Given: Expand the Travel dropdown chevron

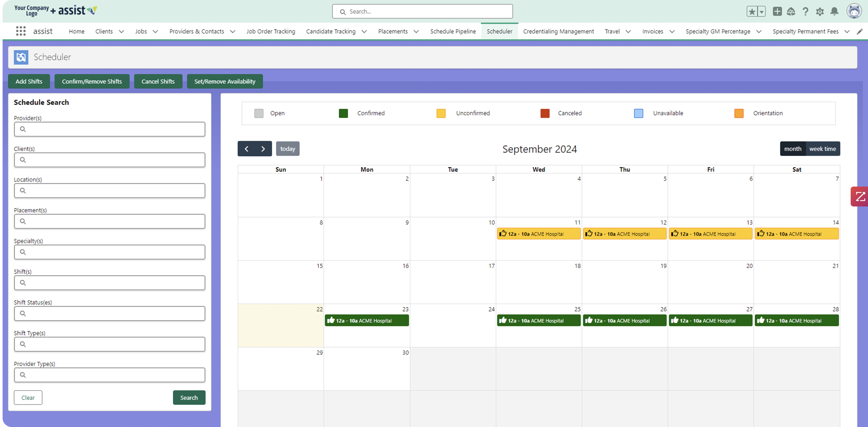Looking at the screenshot, I should tap(628, 31).
